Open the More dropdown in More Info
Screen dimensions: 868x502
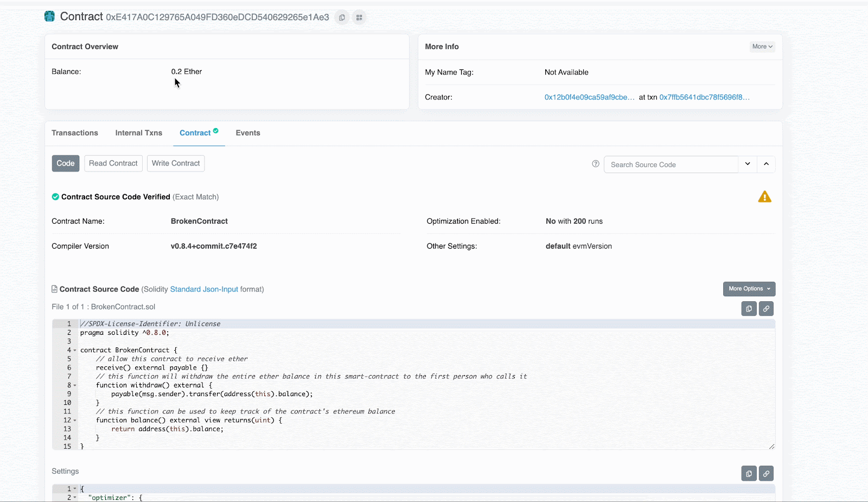(x=762, y=47)
